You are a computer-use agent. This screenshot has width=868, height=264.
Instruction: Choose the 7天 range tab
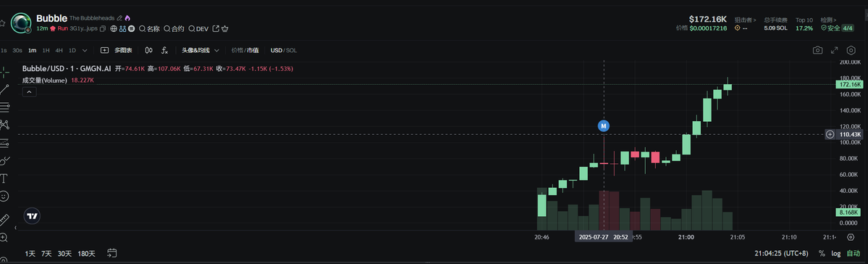coord(46,253)
